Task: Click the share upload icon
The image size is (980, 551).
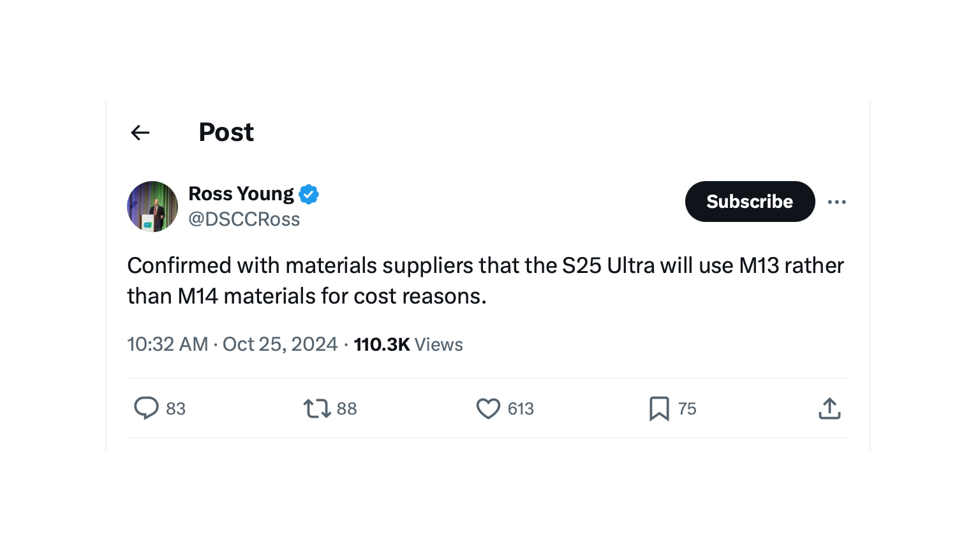Action: pyautogui.click(x=829, y=408)
